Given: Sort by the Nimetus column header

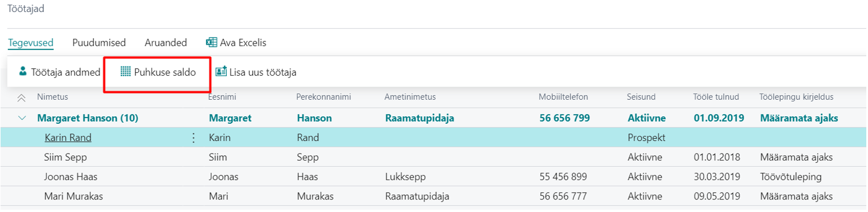Looking at the screenshot, I should 53,97.
